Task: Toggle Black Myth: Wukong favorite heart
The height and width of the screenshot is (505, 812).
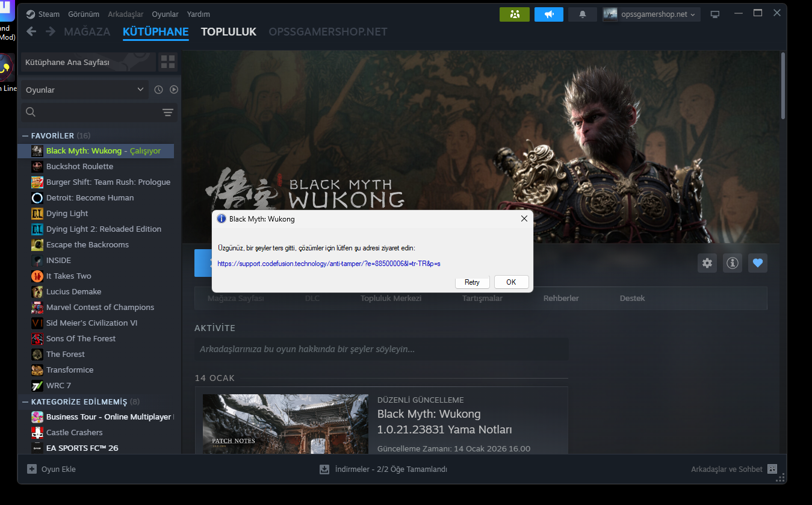Action: [758, 263]
